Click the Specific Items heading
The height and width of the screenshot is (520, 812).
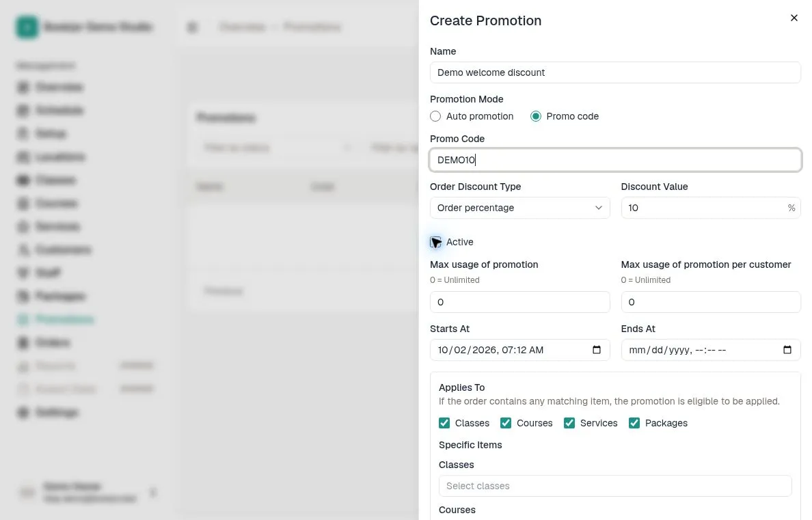470,445
